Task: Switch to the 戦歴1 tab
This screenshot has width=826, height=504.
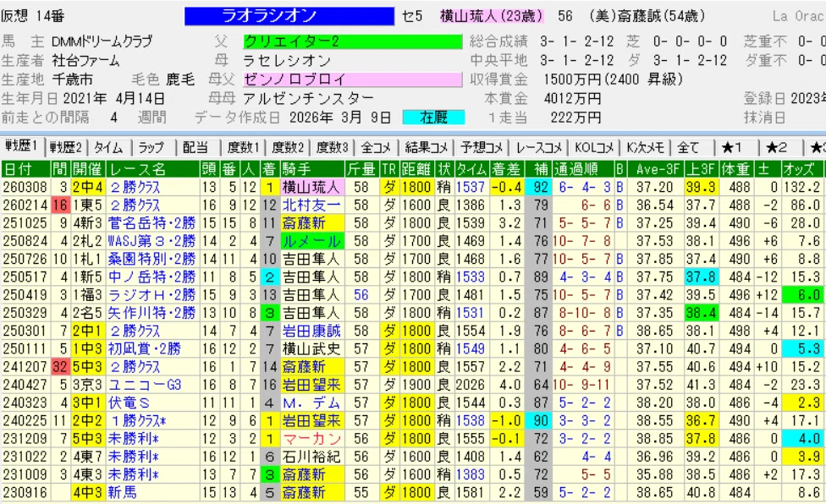Action: pyautogui.click(x=22, y=147)
